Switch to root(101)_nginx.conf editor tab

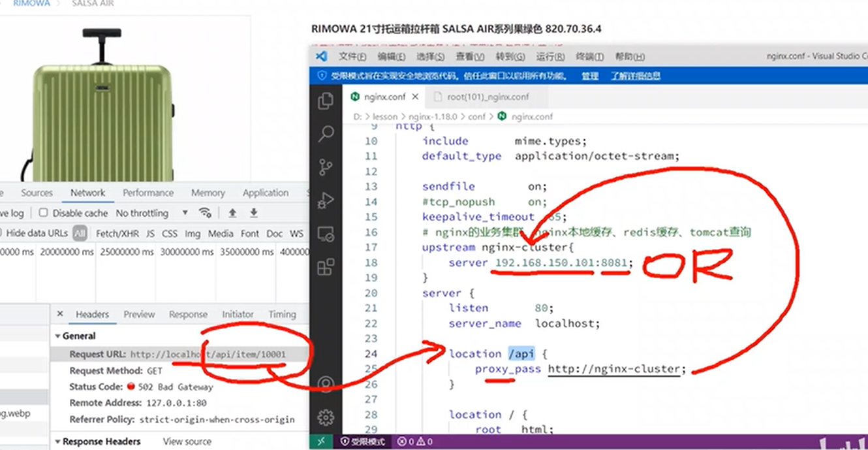click(x=487, y=97)
